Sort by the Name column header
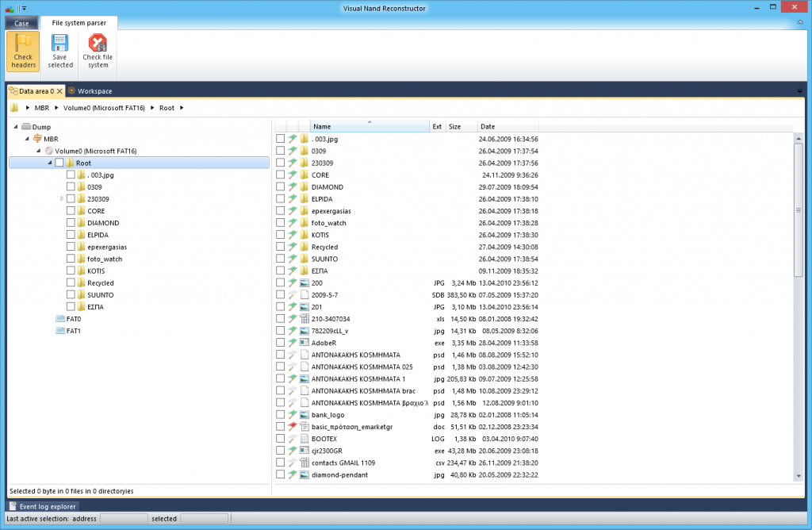 pyautogui.click(x=370, y=126)
